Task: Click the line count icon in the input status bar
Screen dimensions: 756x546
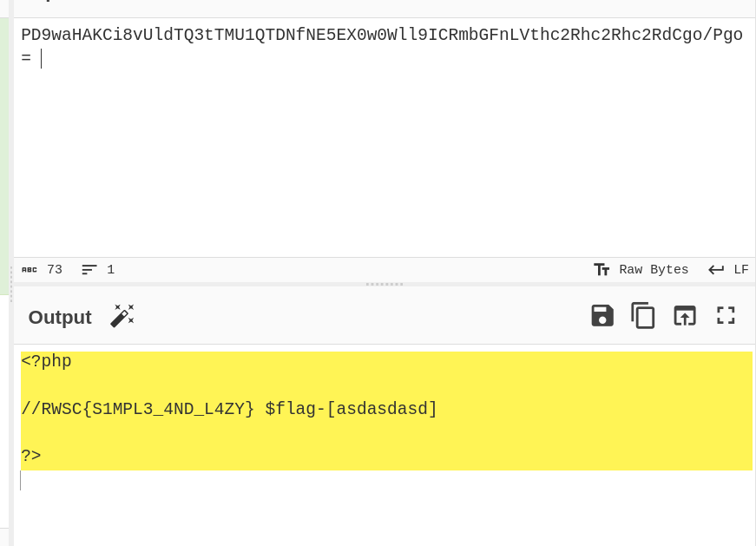Action: pyautogui.click(x=89, y=270)
